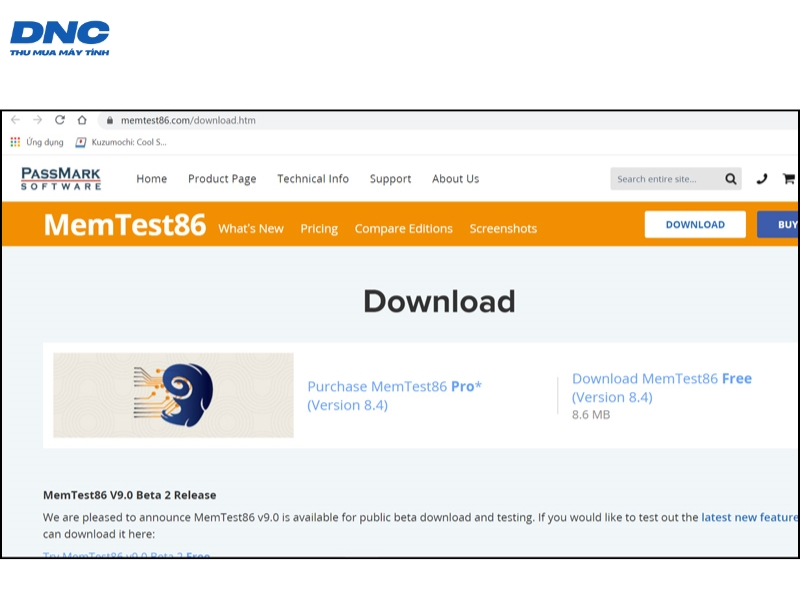The image size is (800, 600).
Task: Open the Screenshots tab
Action: click(503, 229)
